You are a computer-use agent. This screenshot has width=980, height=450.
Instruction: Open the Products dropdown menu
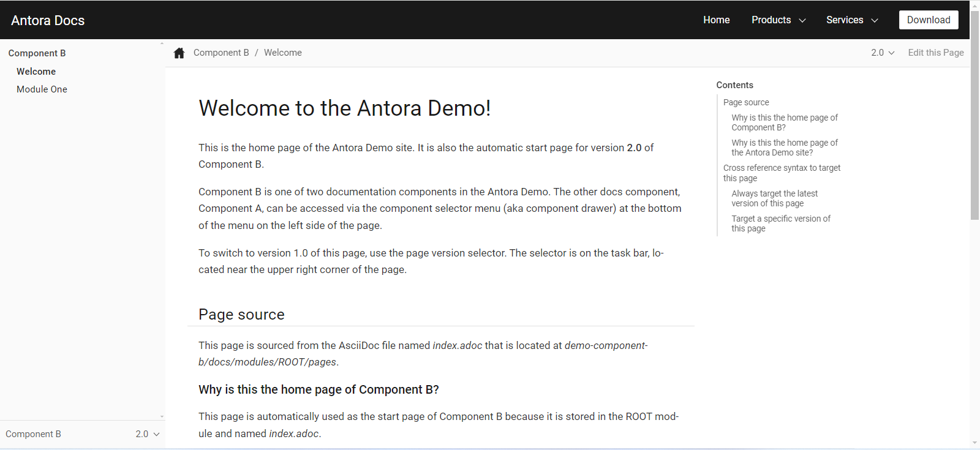coord(778,20)
